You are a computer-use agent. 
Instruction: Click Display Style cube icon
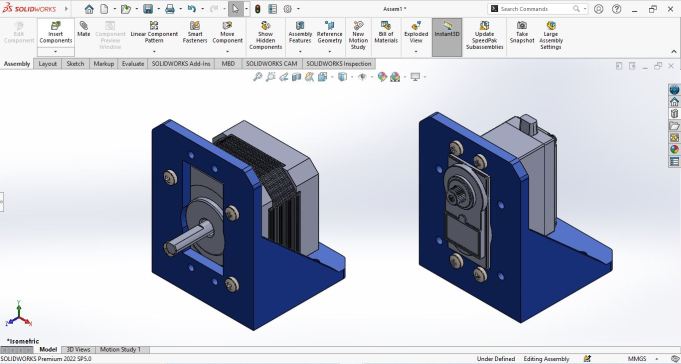coord(342,77)
